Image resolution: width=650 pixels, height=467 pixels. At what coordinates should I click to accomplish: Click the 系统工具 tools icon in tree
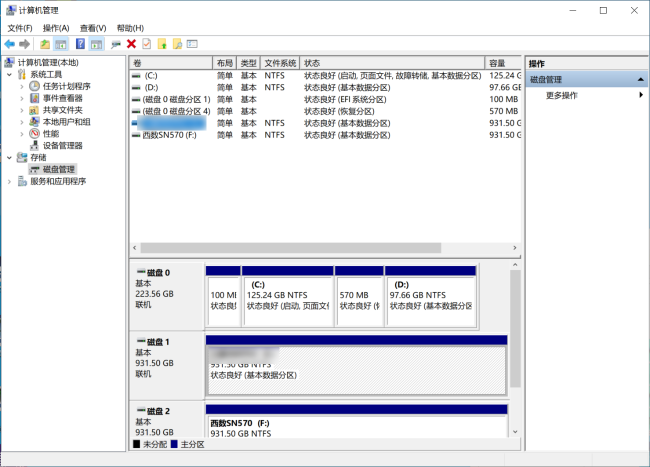pos(22,75)
